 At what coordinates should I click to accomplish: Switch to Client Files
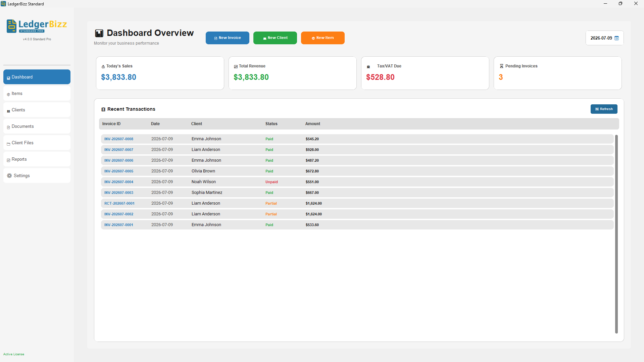(37, 143)
